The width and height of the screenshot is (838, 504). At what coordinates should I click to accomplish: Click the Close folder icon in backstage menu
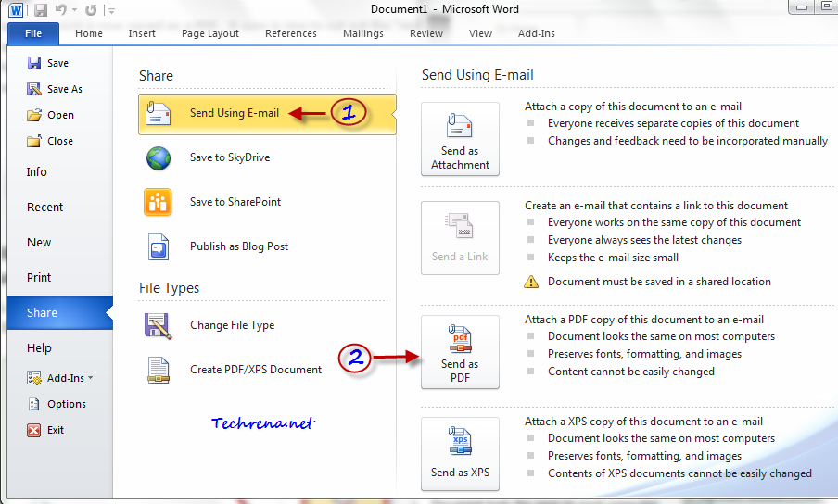pos(34,141)
